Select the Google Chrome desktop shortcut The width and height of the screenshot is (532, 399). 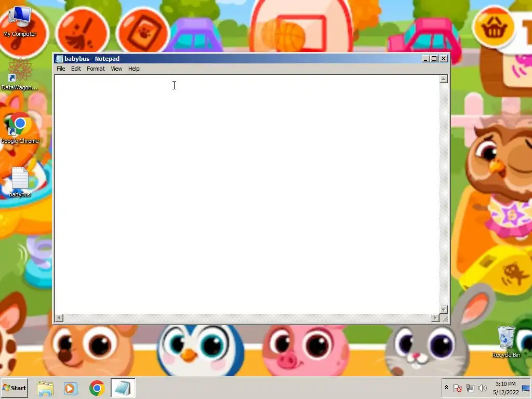(x=20, y=129)
